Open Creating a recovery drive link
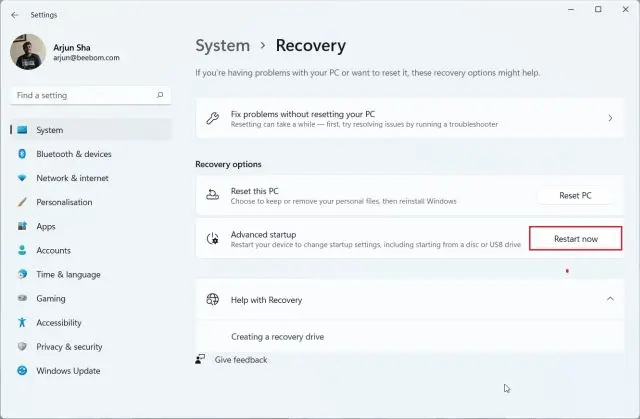This screenshot has width=640, height=419. 278,337
